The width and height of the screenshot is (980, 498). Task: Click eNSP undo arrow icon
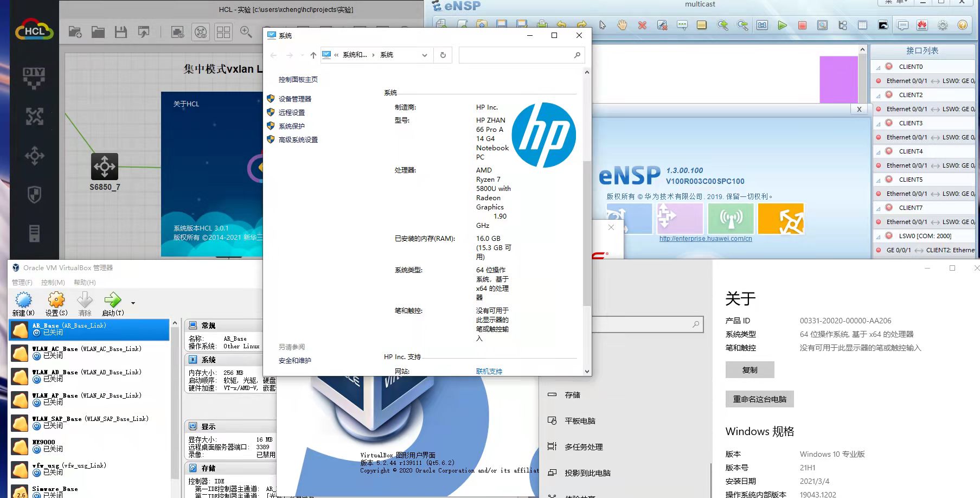pyautogui.click(x=562, y=25)
